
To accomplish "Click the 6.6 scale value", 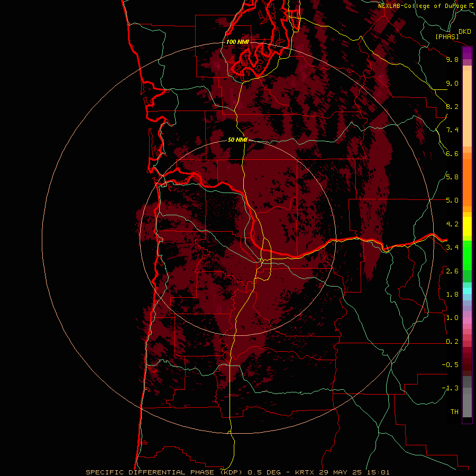I will click(x=452, y=153).
